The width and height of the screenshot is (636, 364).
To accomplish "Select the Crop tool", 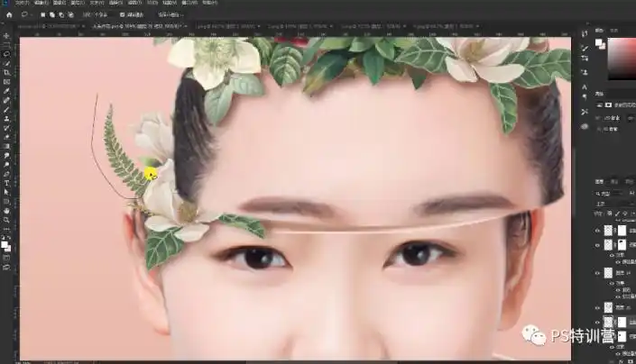I will point(6,72).
